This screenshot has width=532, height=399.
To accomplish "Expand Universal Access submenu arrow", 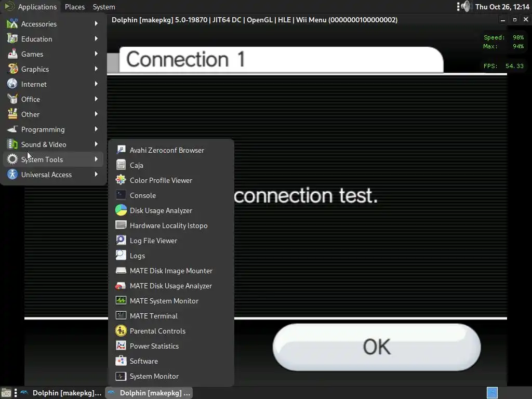I will [96, 174].
